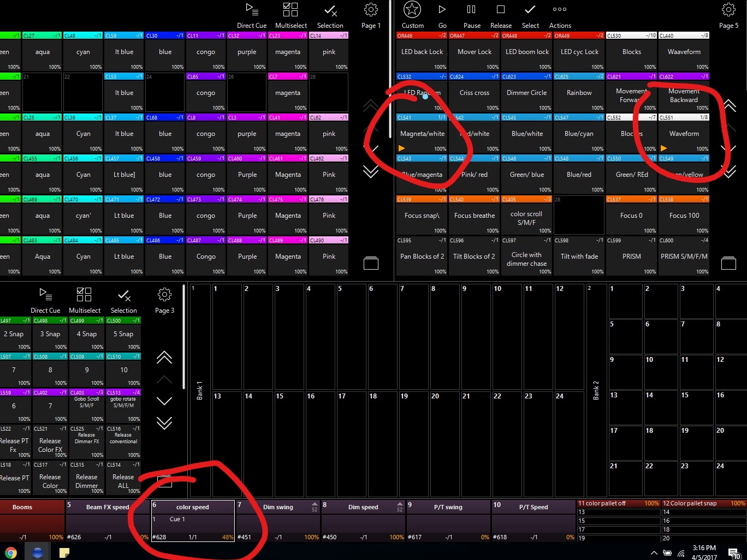Click the 3 Snap cell
This screenshot has width=747, height=560.
(50, 333)
